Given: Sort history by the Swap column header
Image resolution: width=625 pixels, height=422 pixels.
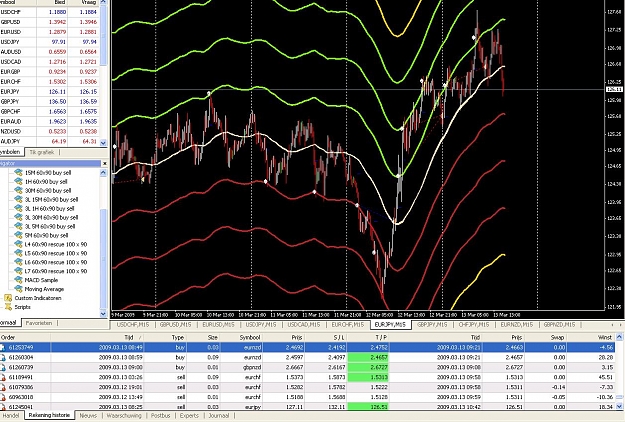Looking at the screenshot, I should click(545, 337).
